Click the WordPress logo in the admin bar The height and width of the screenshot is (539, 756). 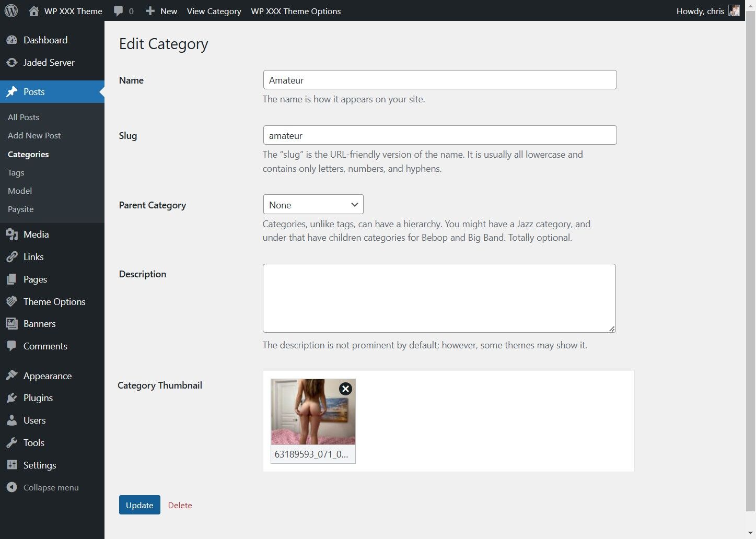click(11, 10)
